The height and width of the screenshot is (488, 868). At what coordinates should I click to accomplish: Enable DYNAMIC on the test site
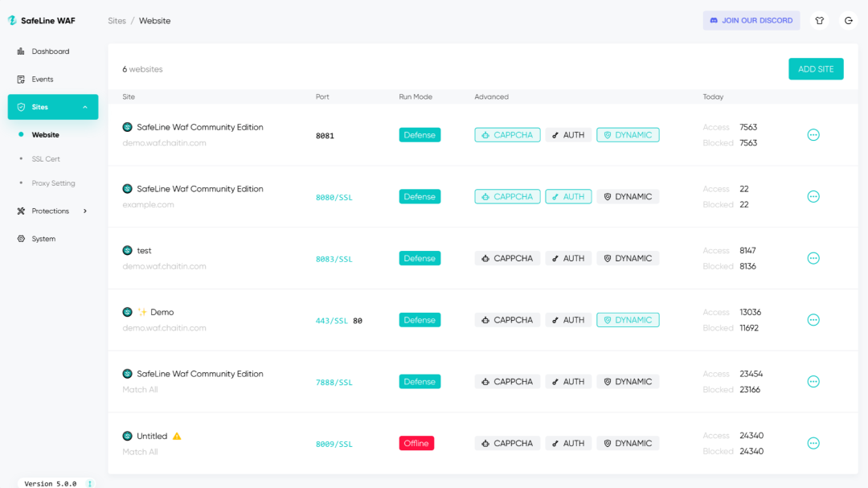tap(628, 258)
